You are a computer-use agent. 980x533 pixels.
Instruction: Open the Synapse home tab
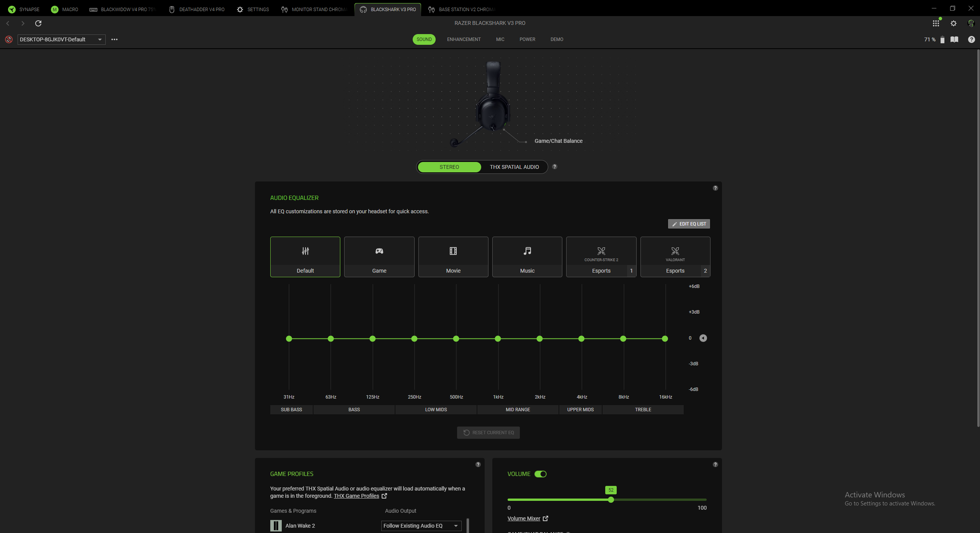pyautogui.click(x=24, y=9)
